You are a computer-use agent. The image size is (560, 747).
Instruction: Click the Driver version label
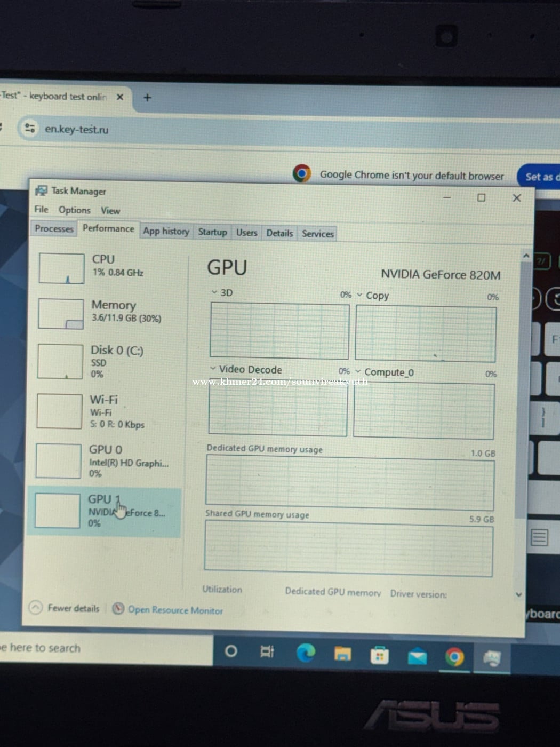(419, 593)
